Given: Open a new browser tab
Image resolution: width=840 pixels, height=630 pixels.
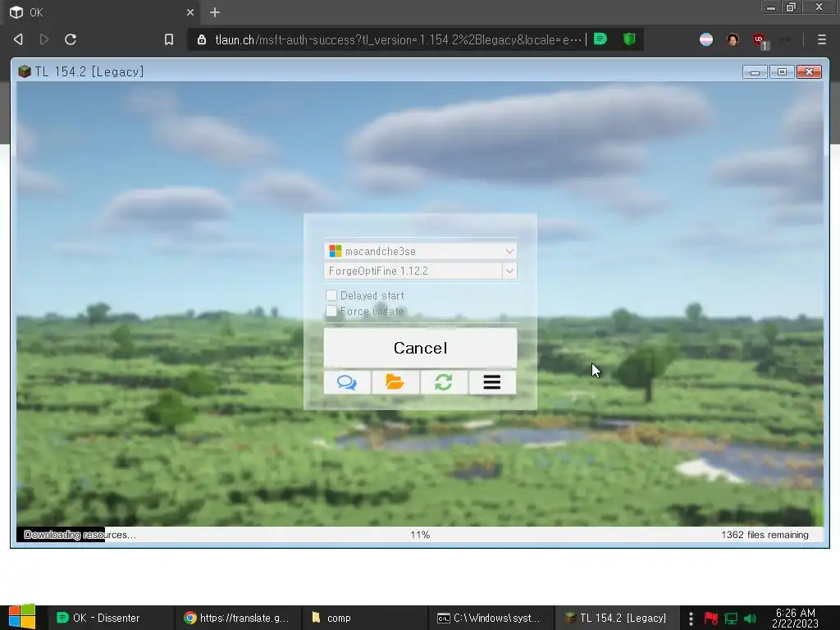Looking at the screenshot, I should [x=215, y=12].
